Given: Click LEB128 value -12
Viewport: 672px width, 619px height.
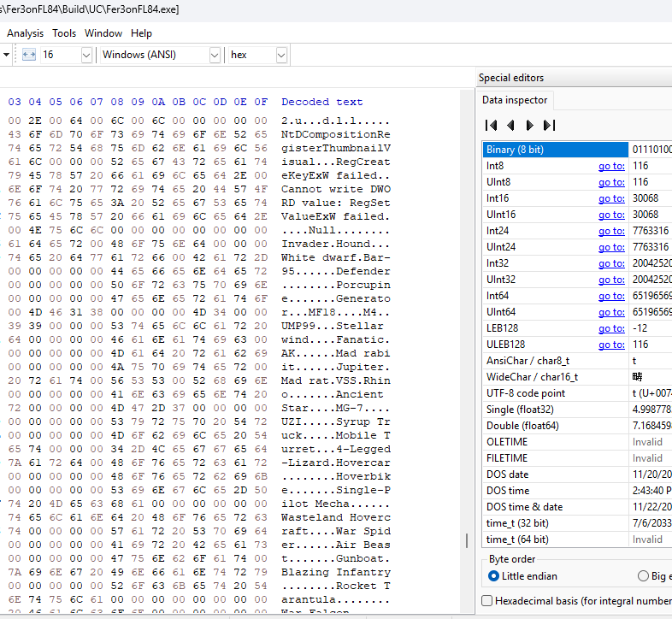Looking at the screenshot, I should click(640, 329).
